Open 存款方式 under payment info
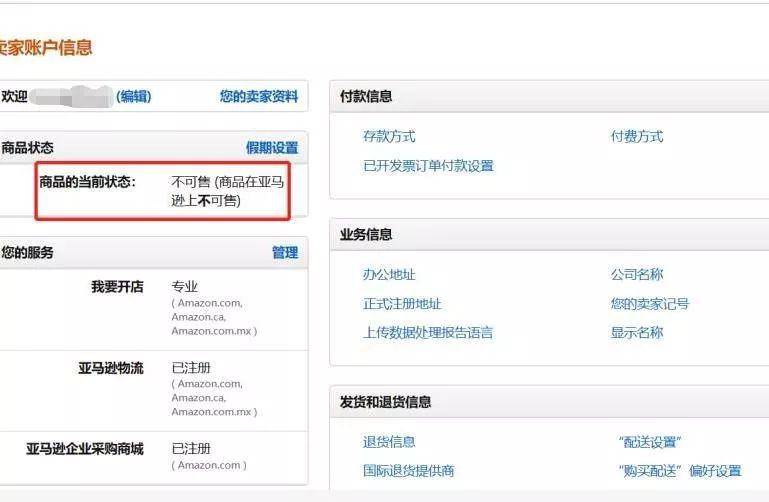 389,136
